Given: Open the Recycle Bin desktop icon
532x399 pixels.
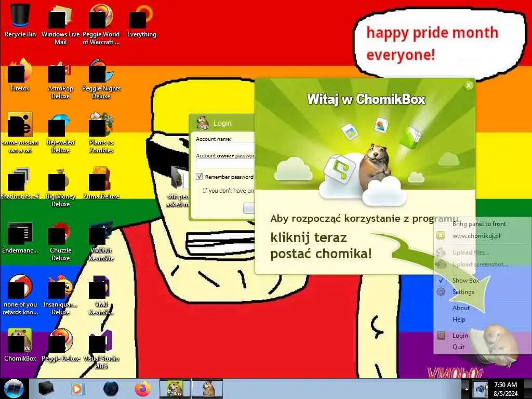Looking at the screenshot, I should pyautogui.click(x=20, y=20).
